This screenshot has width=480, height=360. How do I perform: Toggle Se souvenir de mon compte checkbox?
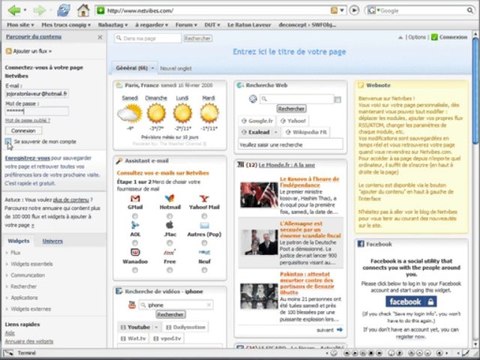click(8, 142)
